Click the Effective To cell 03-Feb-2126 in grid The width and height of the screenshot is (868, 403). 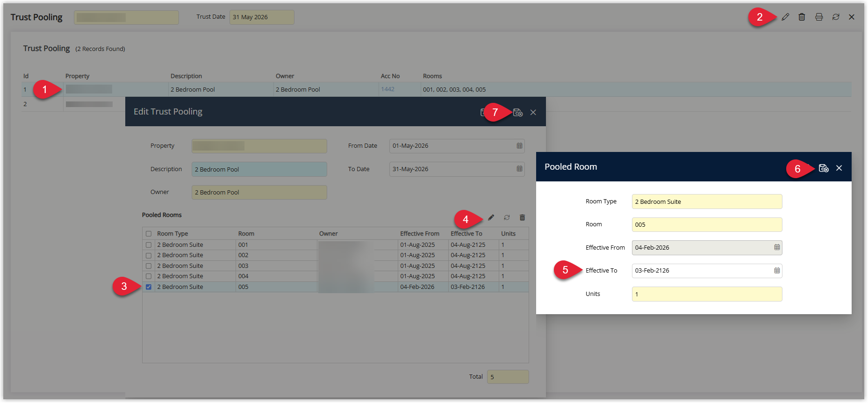pyautogui.click(x=473, y=287)
